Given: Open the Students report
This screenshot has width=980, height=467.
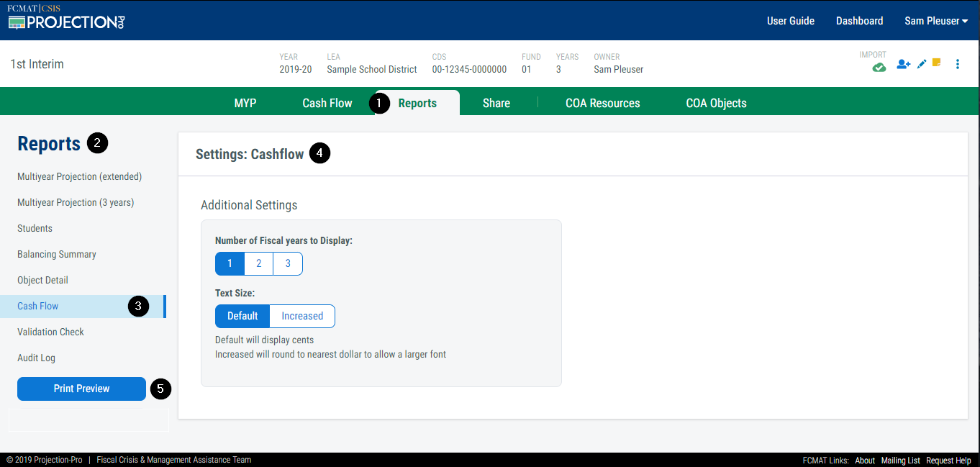Looking at the screenshot, I should pyautogui.click(x=35, y=228).
